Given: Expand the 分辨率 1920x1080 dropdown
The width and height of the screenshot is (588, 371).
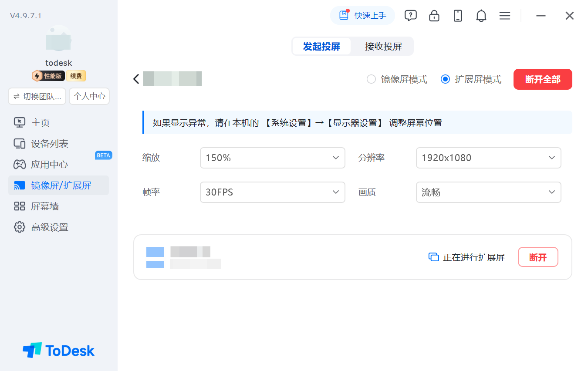Looking at the screenshot, I should click(x=489, y=158).
